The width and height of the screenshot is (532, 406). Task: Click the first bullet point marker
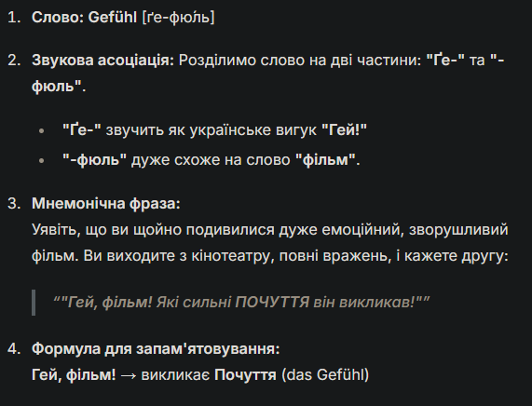(42, 130)
